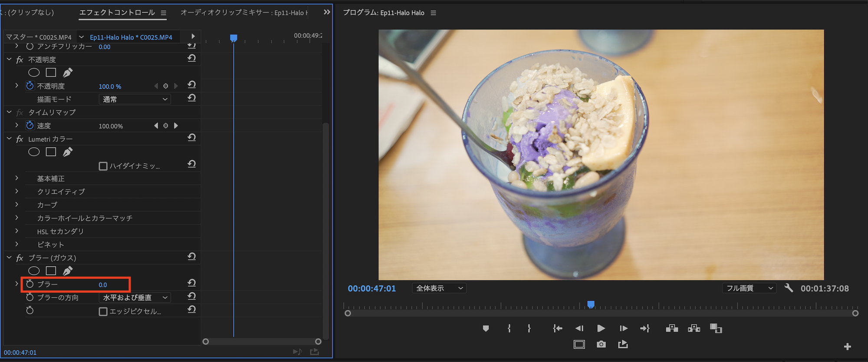Screen dimensions: 868x362
Task: Click the Export Frame camera icon
Action: [601, 345]
